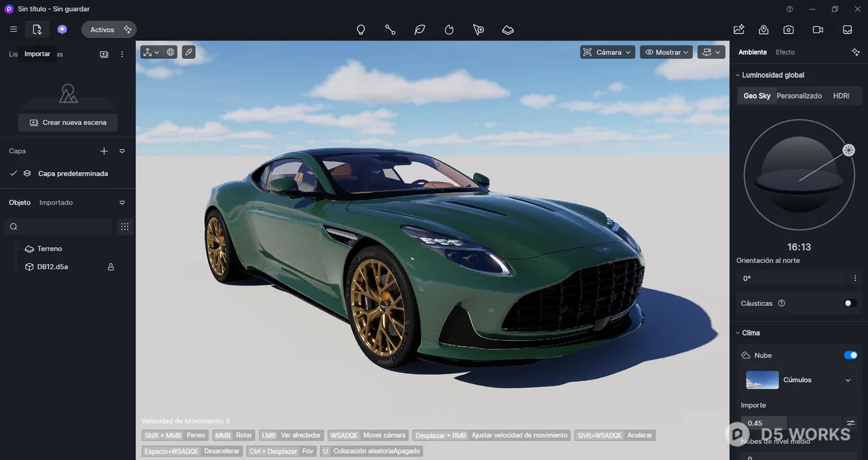Open the terrain layers tool icon
868x460 pixels.
pyautogui.click(x=508, y=30)
